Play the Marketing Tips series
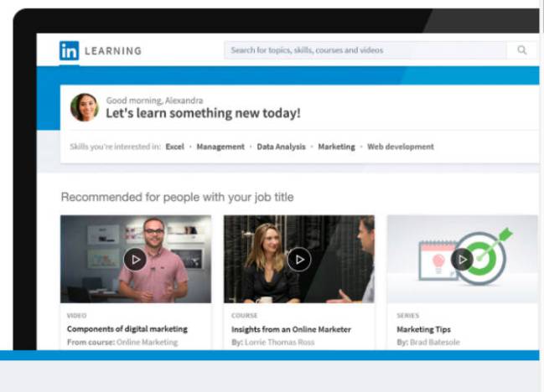 click(x=461, y=259)
